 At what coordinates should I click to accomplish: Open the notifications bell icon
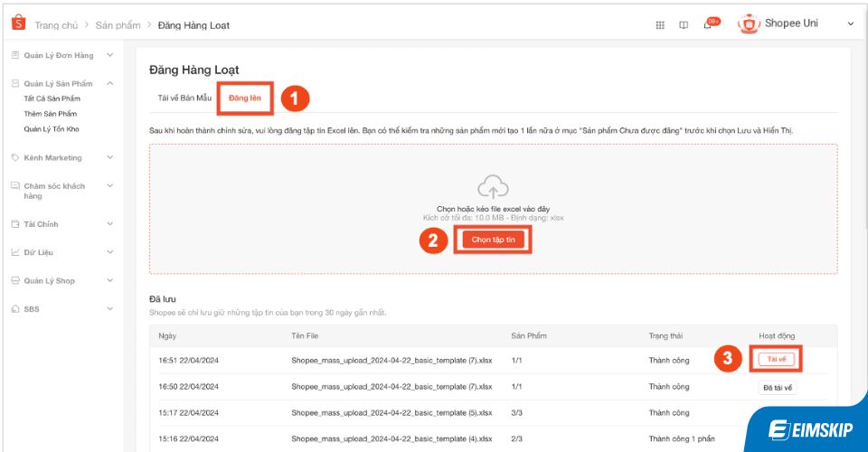coord(707,24)
